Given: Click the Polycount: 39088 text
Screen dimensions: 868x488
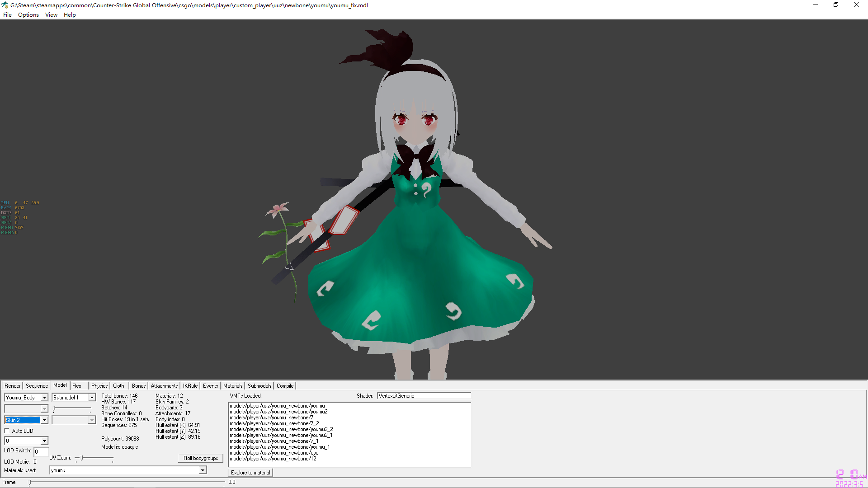Looking at the screenshot, I should (120, 439).
